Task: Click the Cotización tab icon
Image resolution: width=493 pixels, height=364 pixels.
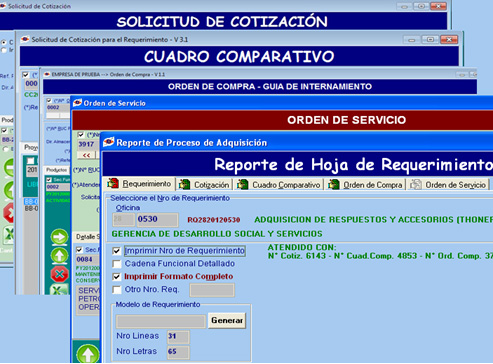Action: [x=184, y=184]
